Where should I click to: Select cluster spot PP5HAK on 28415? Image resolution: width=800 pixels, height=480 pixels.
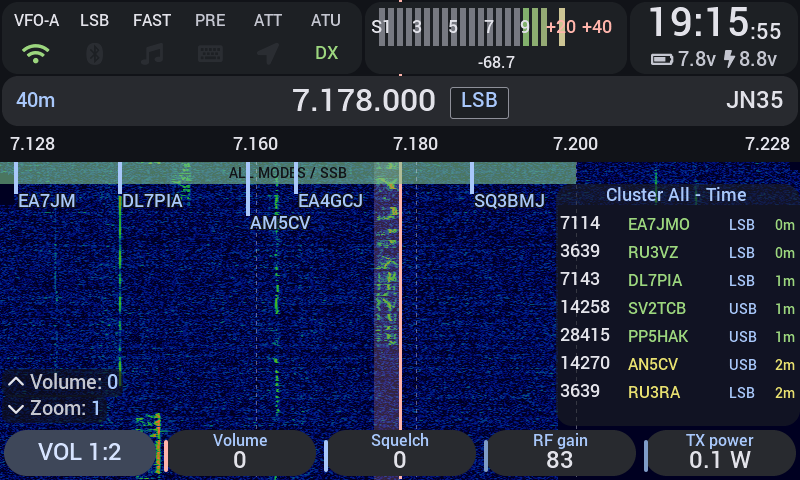678,336
